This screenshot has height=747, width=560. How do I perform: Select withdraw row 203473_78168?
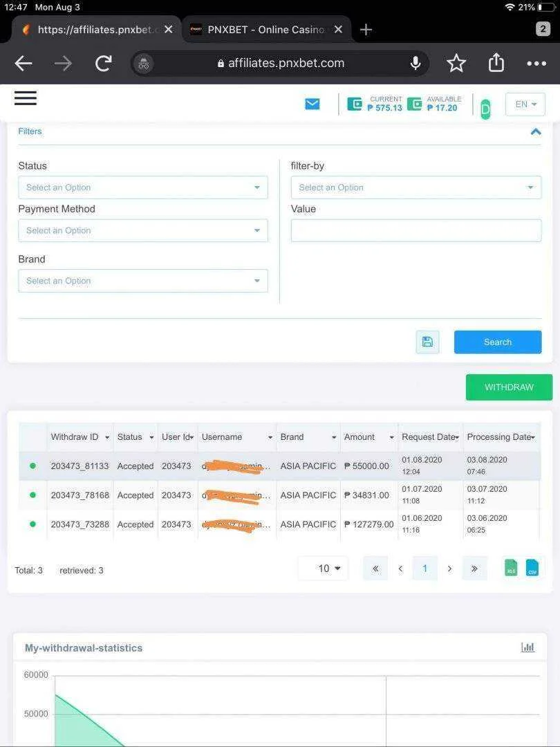pos(279,495)
